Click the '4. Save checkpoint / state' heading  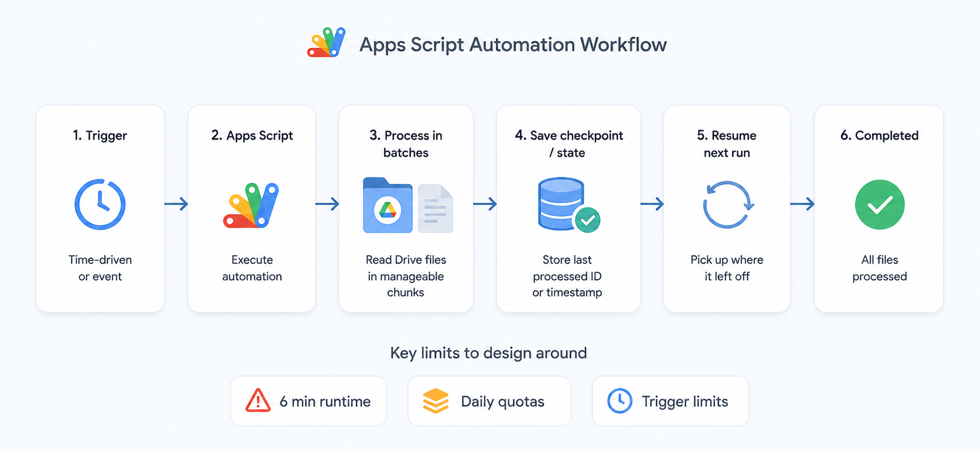pos(569,144)
